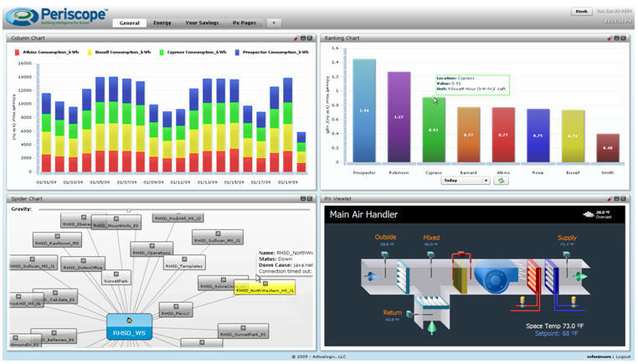Add a new tab with plus button

pos(274,23)
